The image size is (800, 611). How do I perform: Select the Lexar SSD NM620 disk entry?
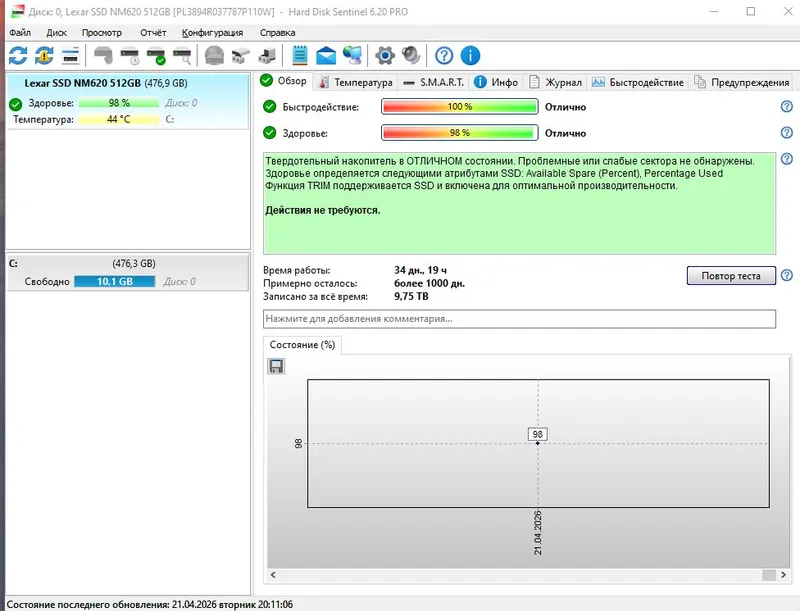pyautogui.click(x=128, y=101)
